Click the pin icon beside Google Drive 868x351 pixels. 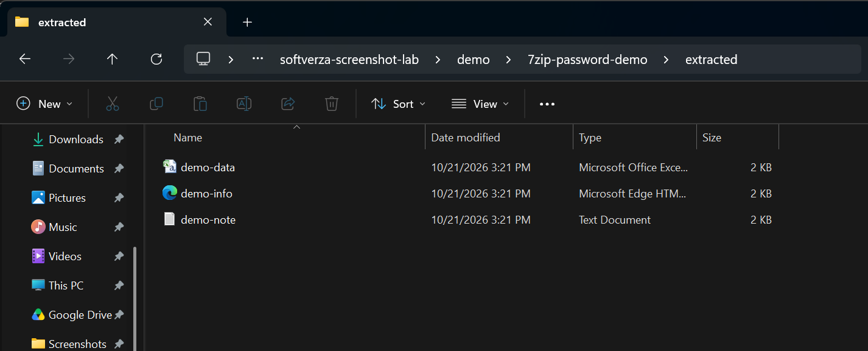coord(119,315)
